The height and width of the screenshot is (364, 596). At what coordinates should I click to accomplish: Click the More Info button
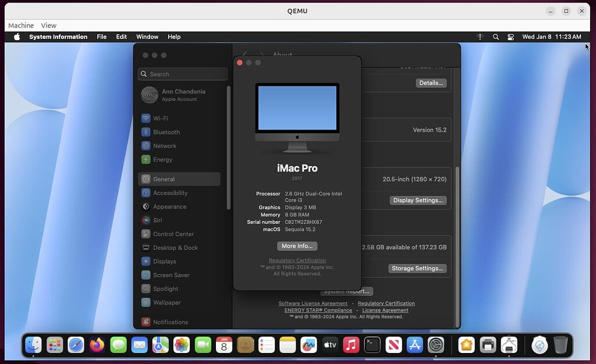(297, 246)
